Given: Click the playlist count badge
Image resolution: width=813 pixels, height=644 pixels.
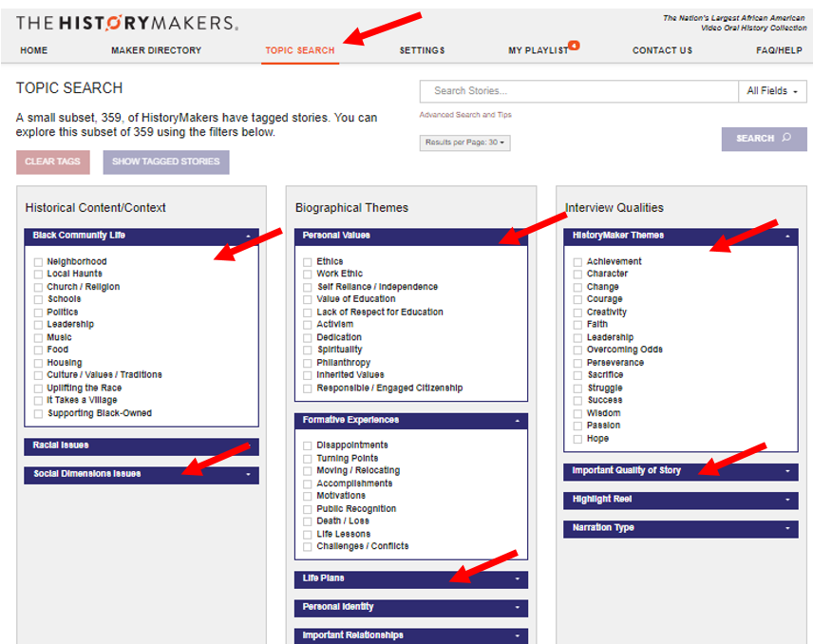Looking at the screenshot, I should click(575, 45).
